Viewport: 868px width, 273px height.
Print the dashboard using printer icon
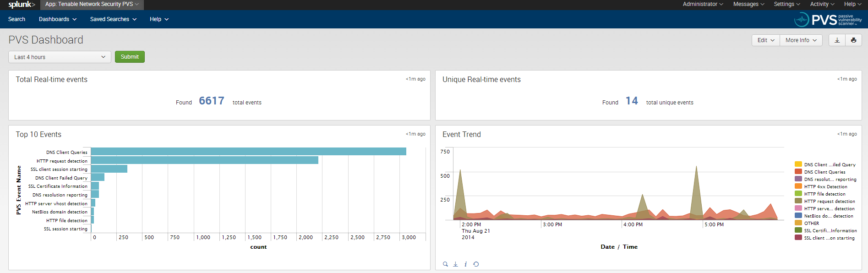tap(853, 40)
